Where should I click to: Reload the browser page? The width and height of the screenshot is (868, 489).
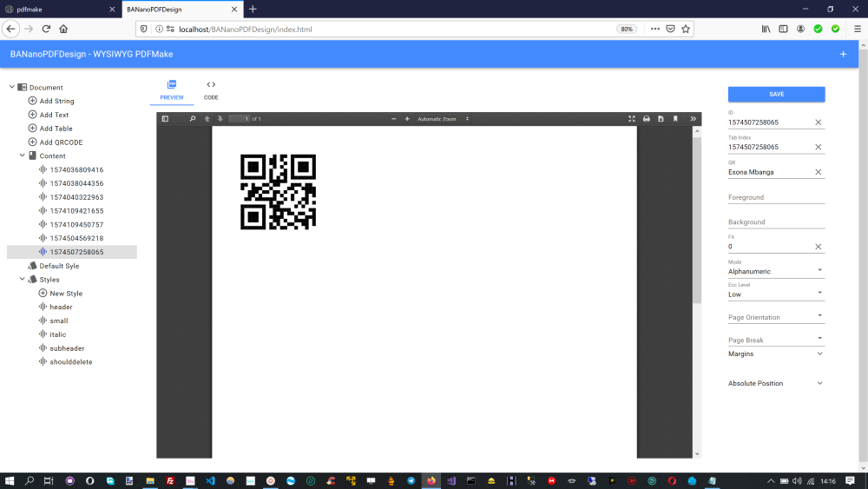[x=47, y=29]
